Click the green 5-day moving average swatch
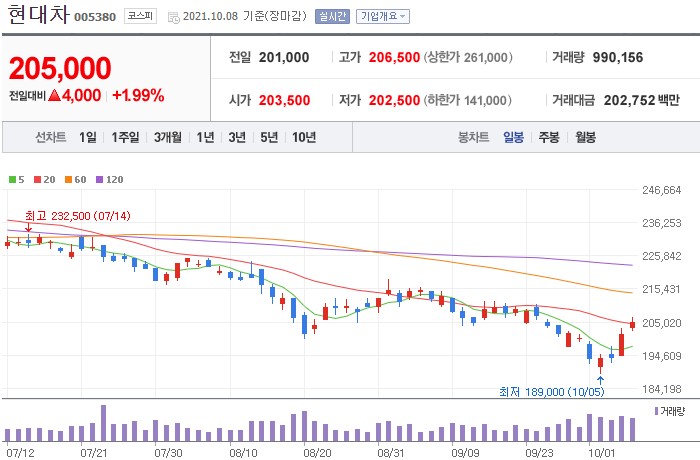Viewport: 700px width, 460px height. point(12,180)
